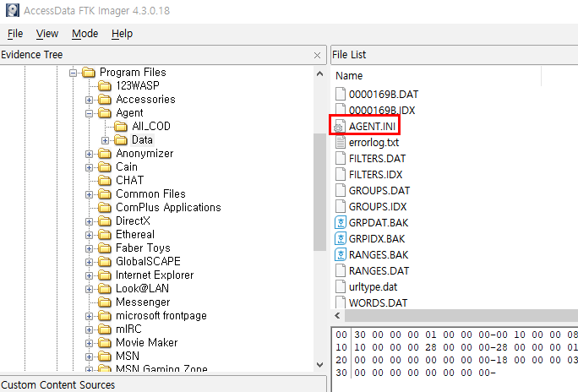Select the Faber Toys folder label
The width and height of the screenshot is (578, 392).
(x=143, y=248)
